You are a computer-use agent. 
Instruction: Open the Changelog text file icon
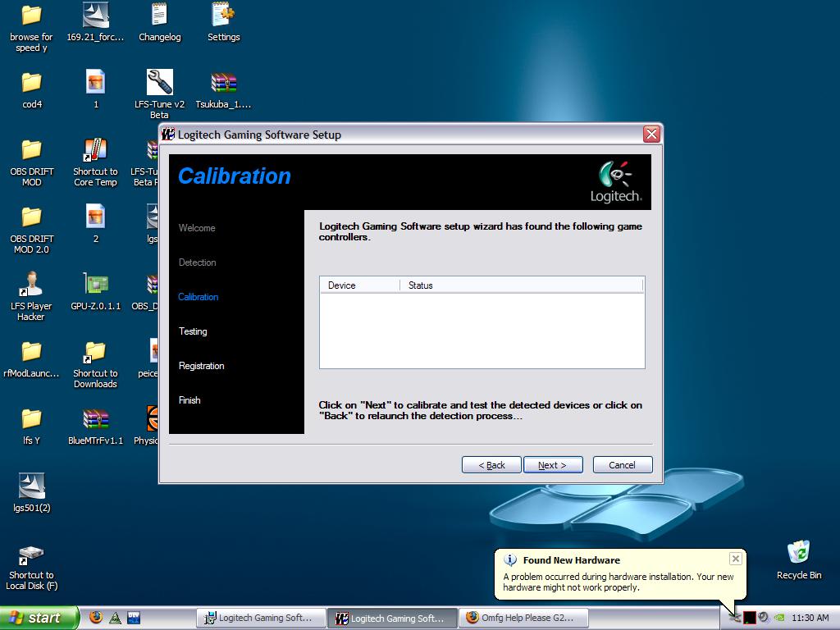point(160,22)
